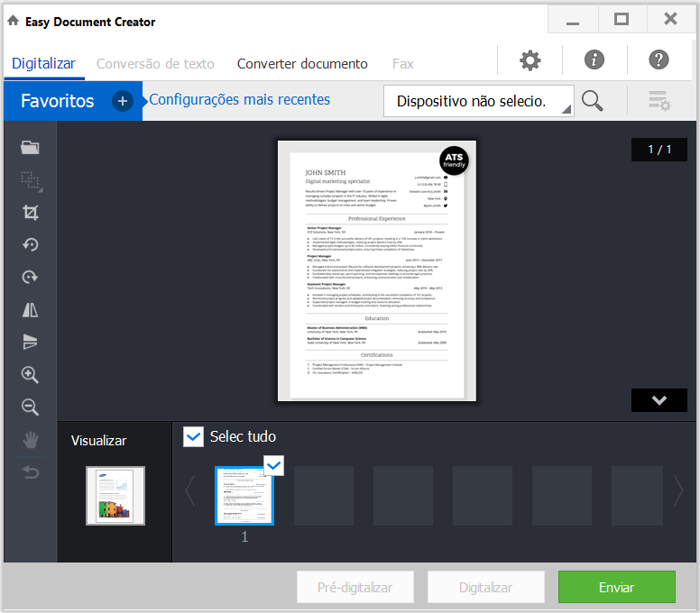Open the Conversão de texto tab
This screenshot has width=700, height=613.
coord(155,64)
